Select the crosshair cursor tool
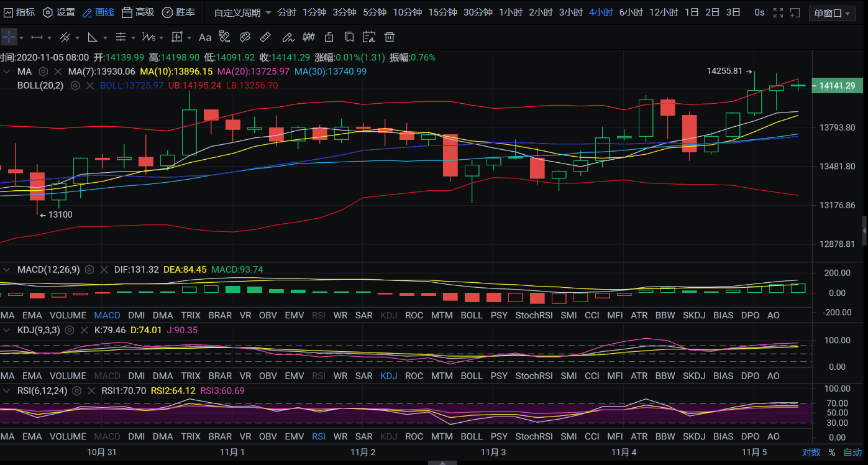 click(x=9, y=37)
